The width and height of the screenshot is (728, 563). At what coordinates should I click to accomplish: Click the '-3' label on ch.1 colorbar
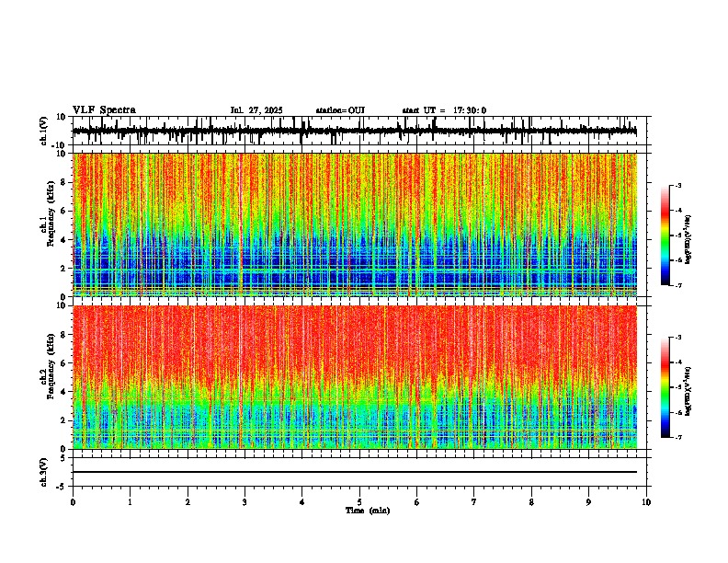pyautogui.click(x=677, y=185)
